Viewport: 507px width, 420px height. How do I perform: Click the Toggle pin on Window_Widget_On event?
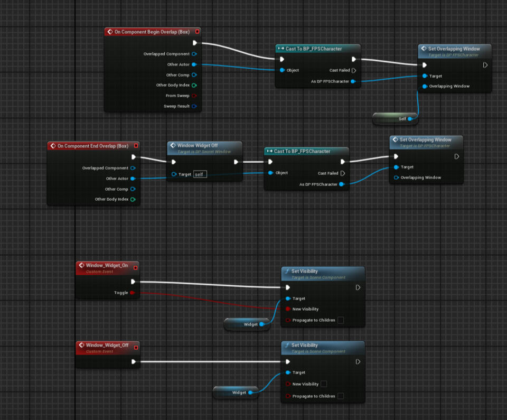pos(132,292)
